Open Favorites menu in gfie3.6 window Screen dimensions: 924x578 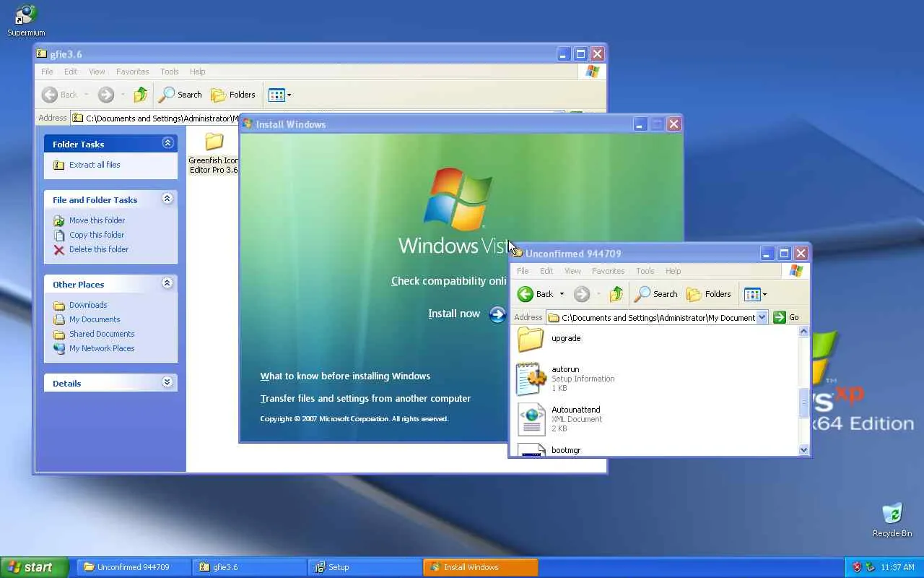pyautogui.click(x=133, y=72)
